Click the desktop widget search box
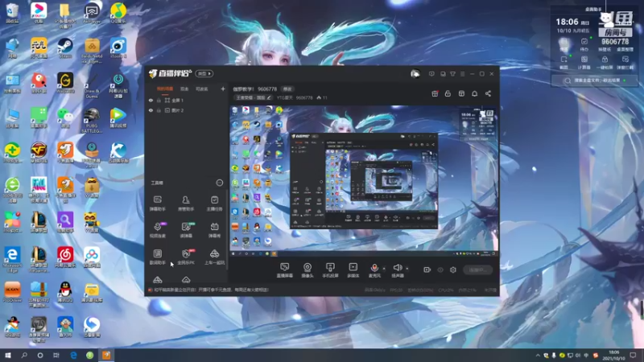The height and width of the screenshot is (362, 644). point(595,80)
